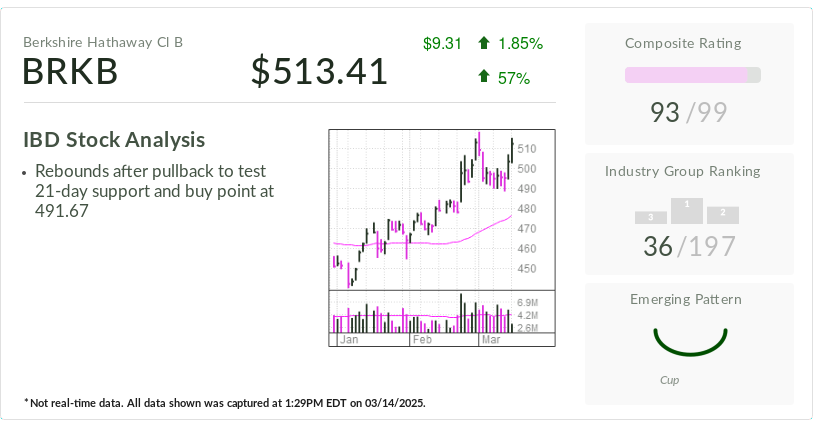Click the $9.31 price change value
The height and width of the screenshot is (430, 816).
442,43
